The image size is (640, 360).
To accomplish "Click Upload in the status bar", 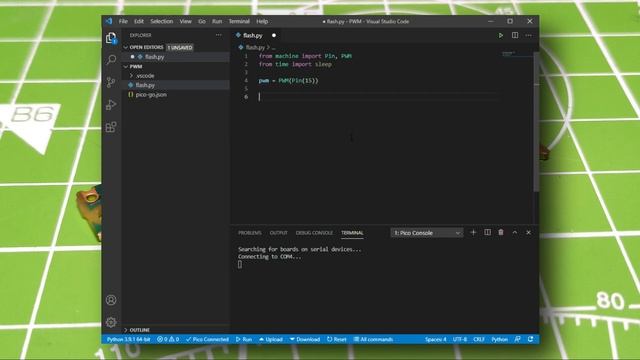I will coord(271,339).
